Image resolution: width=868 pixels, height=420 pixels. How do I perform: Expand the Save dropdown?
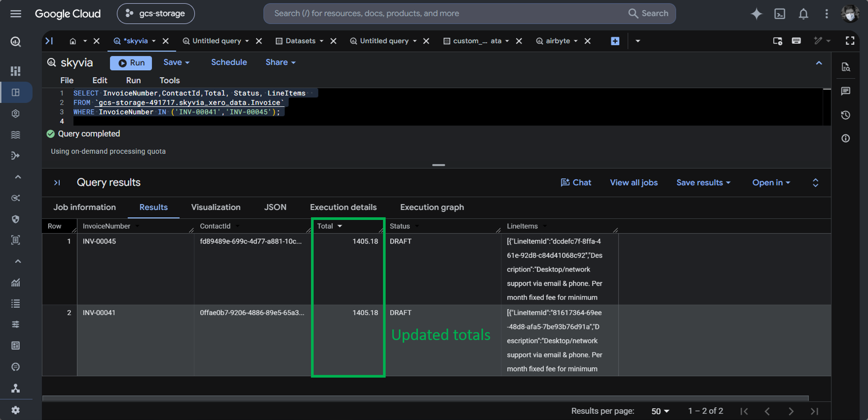[176, 62]
